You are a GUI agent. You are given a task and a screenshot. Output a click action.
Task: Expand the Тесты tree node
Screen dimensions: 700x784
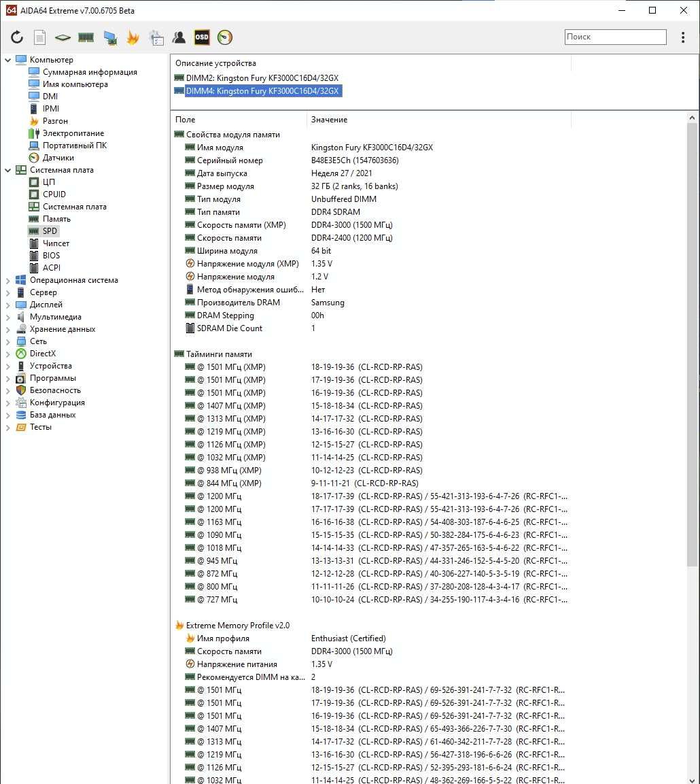point(7,428)
